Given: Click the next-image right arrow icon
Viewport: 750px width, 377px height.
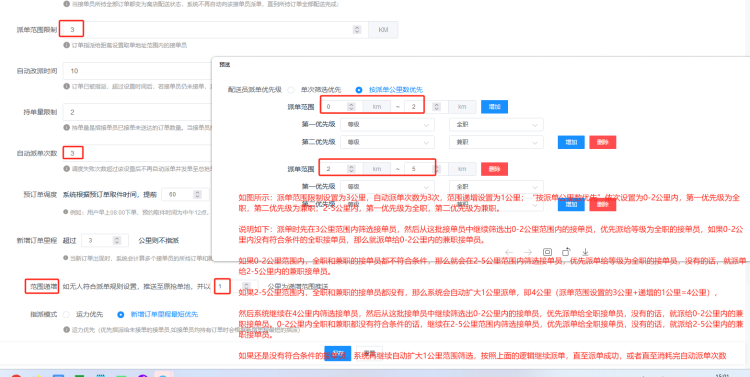Looking at the screenshot, I should click(528, 252).
